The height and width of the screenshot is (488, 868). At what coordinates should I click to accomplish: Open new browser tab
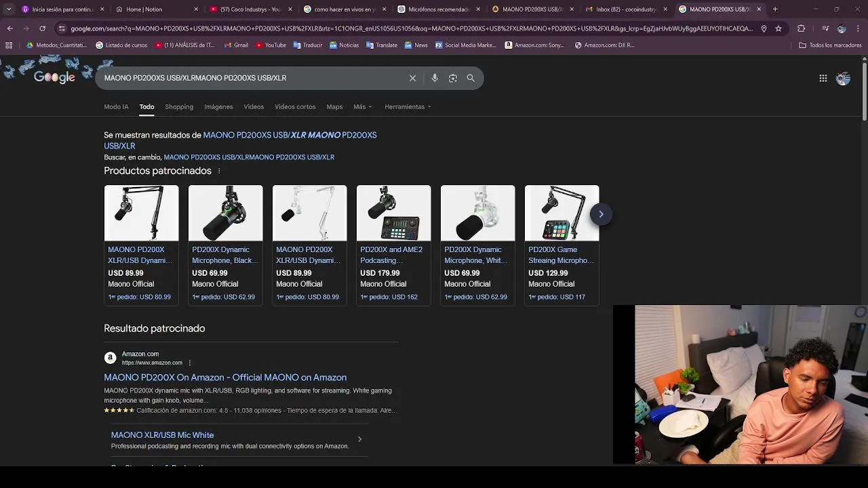(775, 9)
